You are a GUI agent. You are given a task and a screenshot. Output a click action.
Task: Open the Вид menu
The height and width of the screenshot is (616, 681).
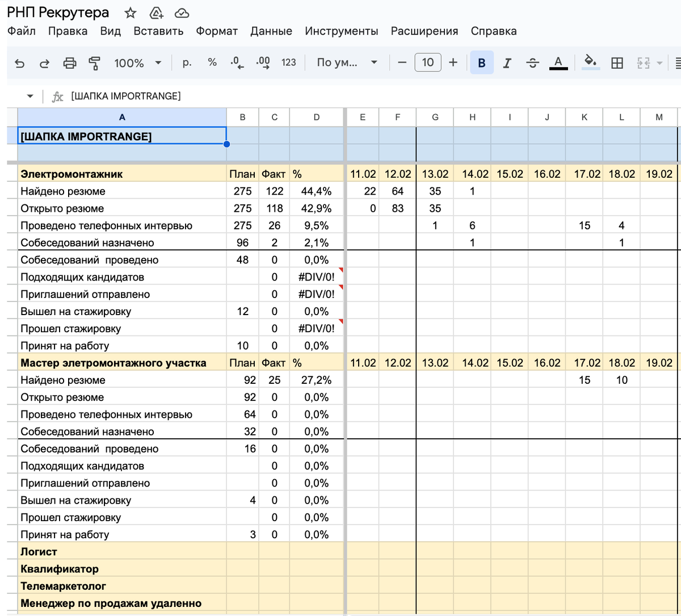pyautogui.click(x=111, y=31)
